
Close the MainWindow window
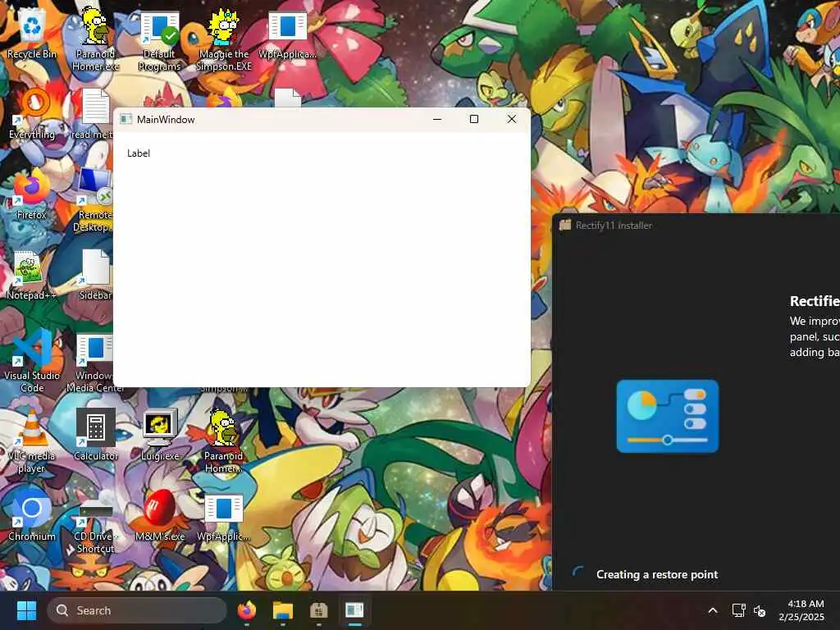512,119
